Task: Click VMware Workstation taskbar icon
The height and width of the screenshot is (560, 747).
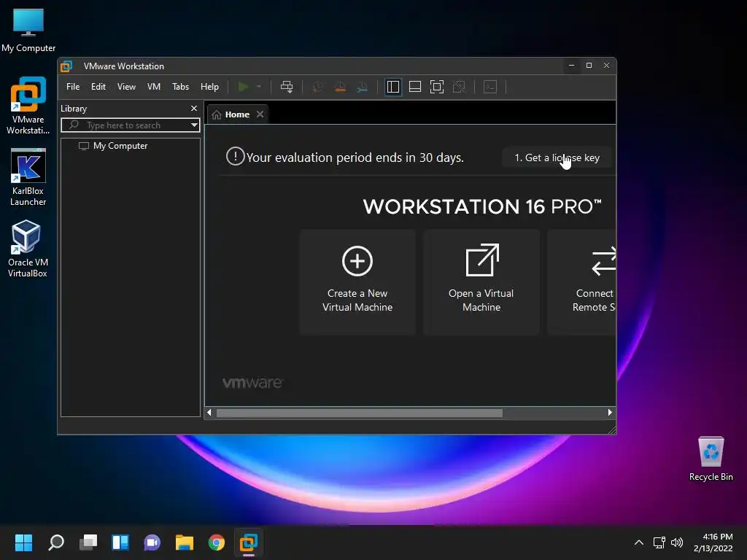Action: tap(249, 542)
